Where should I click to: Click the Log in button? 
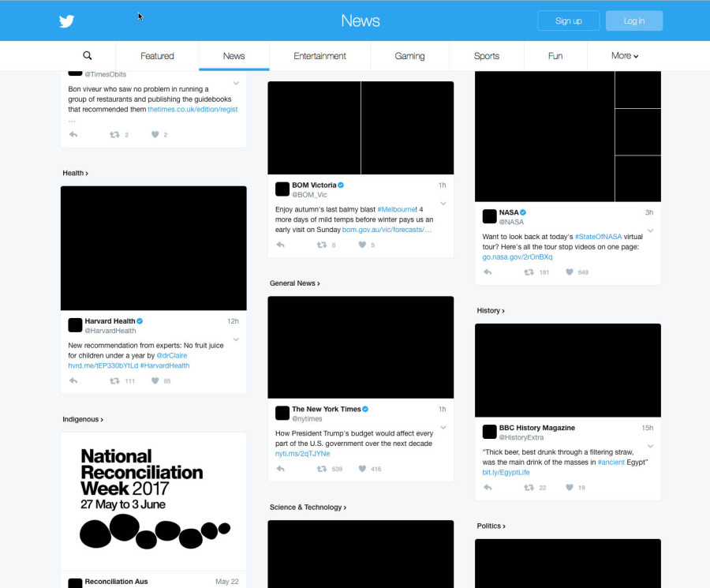[x=634, y=21]
